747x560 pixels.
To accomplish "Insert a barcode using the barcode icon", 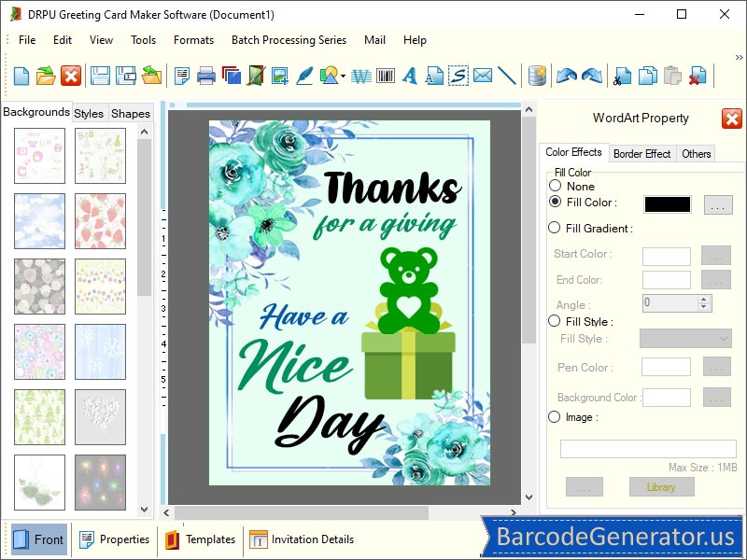I will point(386,76).
